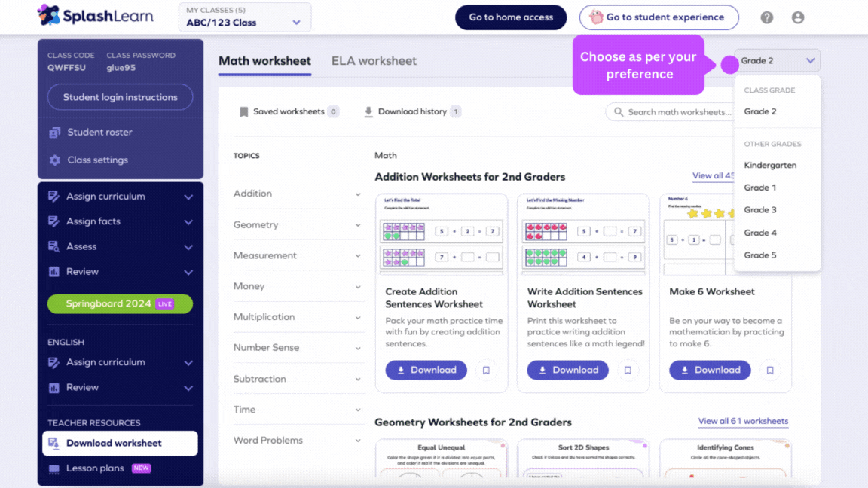The image size is (868, 488).
Task: Click the Math Review chart icon
Action: coord(53,272)
